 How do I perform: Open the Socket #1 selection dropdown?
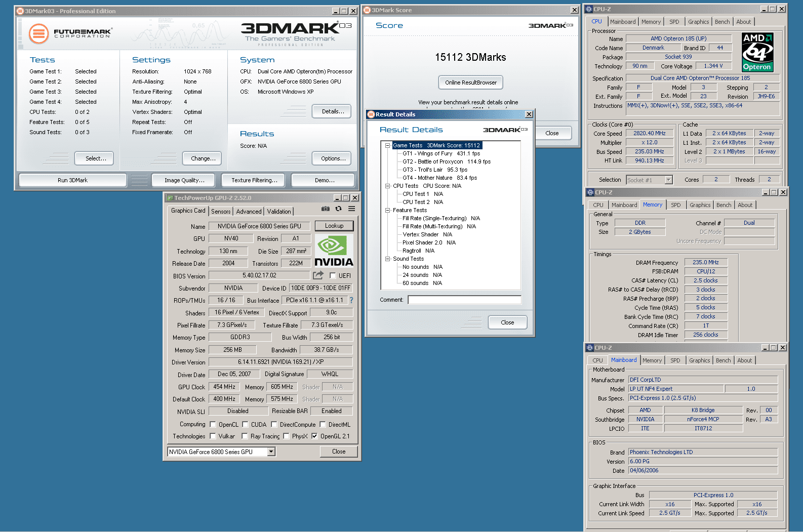pyautogui.click(x=668, y=180)
